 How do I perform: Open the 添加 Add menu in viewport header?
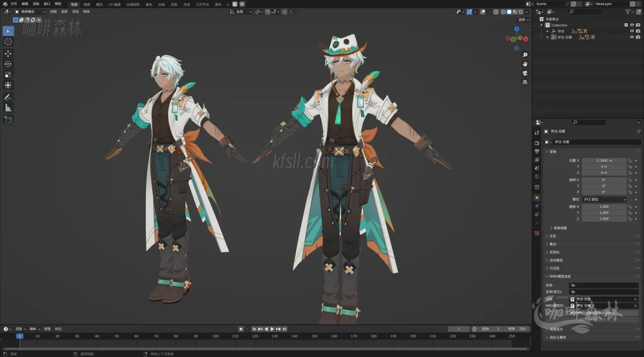[75, 12]
